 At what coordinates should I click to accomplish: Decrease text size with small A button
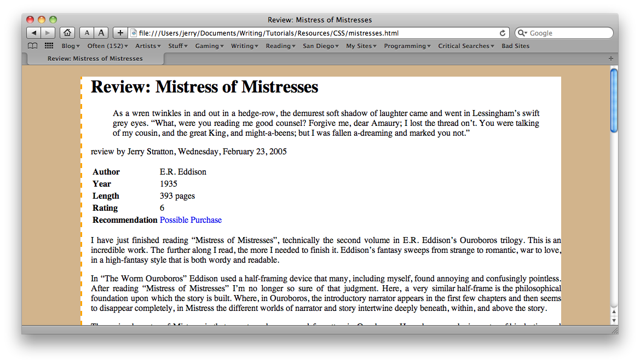click(87, 33)
